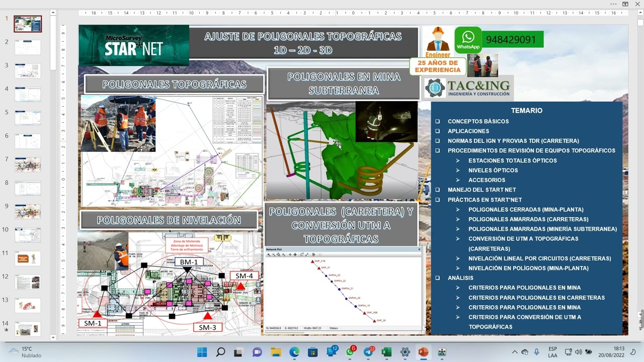Launch Microsoft Edge from the taskbar
The width and height of the screenshot is (644, 362).
pyautogui.click(x=294, y=352)
